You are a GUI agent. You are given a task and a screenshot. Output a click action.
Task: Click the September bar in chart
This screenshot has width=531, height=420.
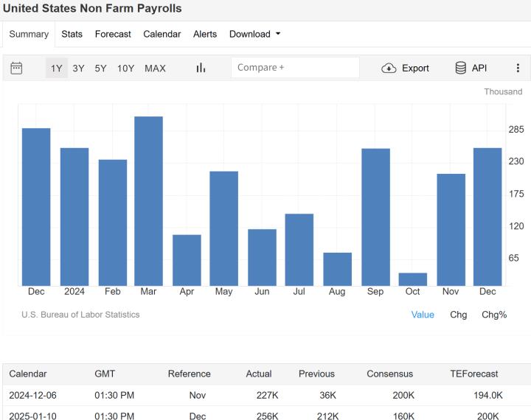pyautogui.click(x=375, y=217)
